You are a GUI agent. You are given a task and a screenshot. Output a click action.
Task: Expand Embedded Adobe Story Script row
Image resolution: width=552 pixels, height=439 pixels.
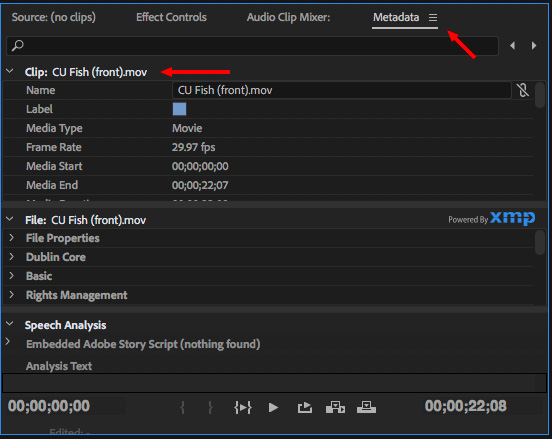pos(8,341)
